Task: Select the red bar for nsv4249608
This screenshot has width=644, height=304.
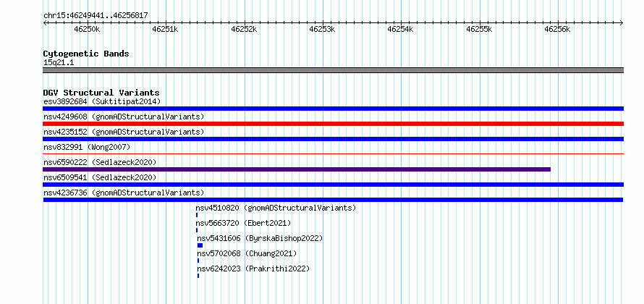Action: (333, 124)
